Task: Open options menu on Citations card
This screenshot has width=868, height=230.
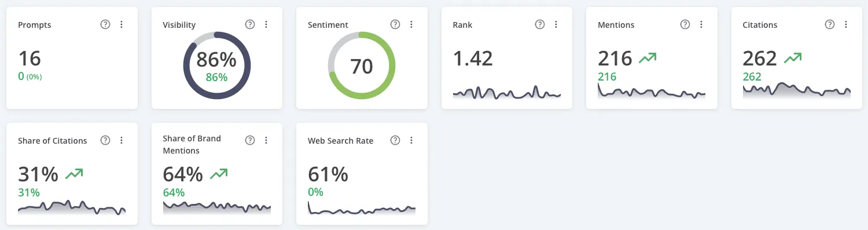Action: 846,24
